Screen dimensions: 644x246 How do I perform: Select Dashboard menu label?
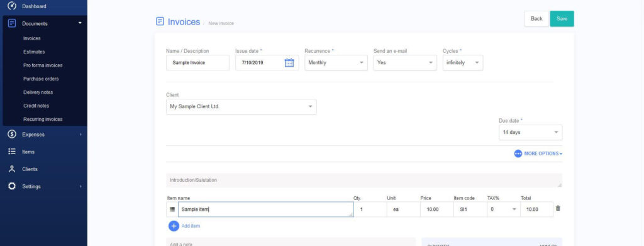click(x=34, y=6)
